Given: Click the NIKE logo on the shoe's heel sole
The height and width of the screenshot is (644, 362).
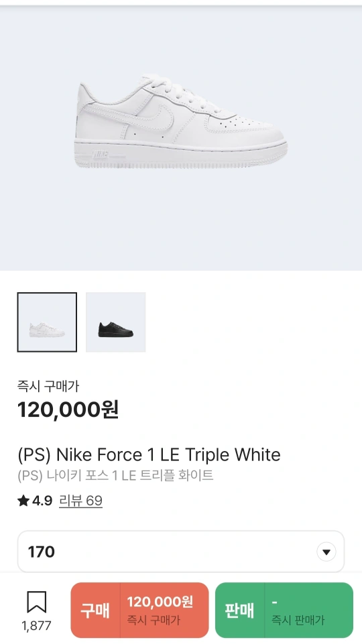Looking at the screenshot, I should tap(101, 155).
